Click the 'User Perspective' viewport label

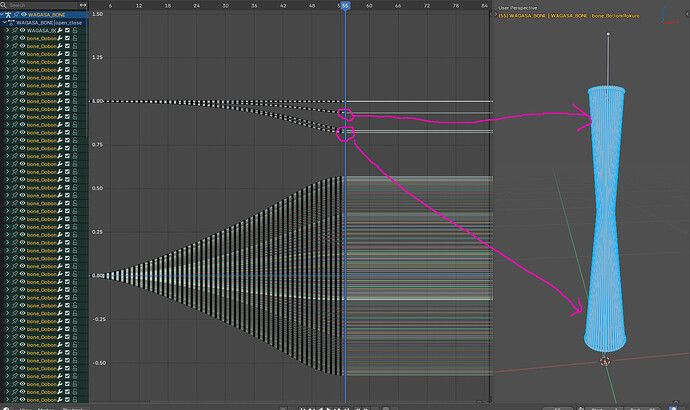pyautogui.click(x=518, y=8)
